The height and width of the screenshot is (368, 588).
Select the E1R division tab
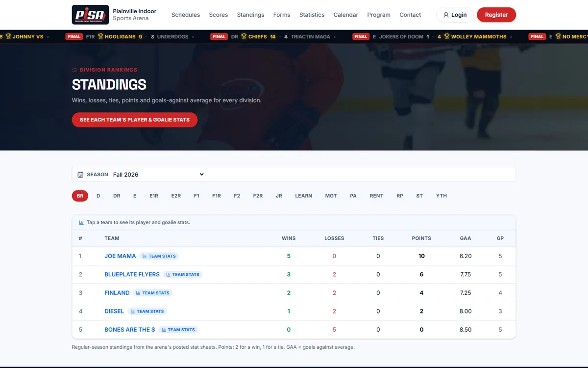tap(154, 196)
